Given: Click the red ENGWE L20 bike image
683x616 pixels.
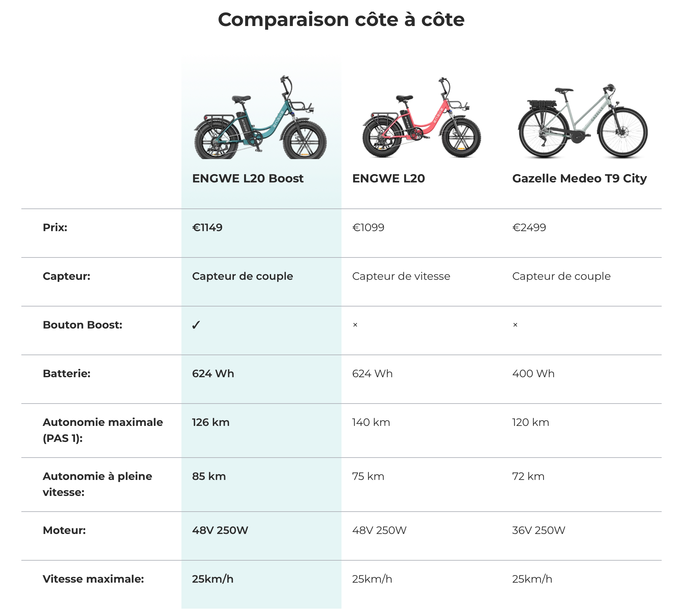Looking at the screenshot, I should pyautogui.click(x=422, y=118).
